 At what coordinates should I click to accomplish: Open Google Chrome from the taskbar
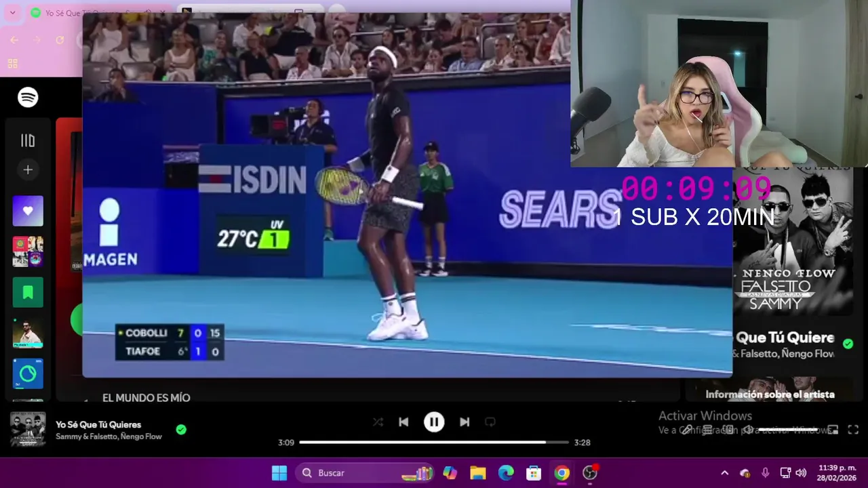(x=561, y=473)
